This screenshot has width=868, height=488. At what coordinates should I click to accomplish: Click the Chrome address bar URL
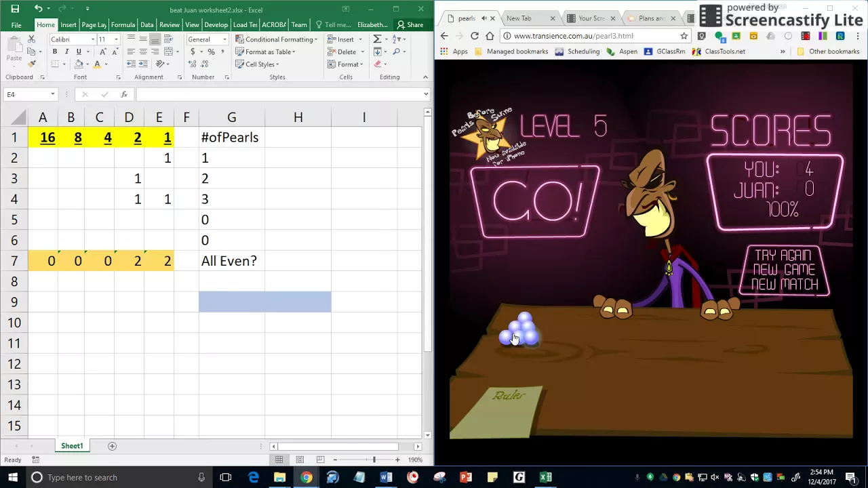[573, 36]
